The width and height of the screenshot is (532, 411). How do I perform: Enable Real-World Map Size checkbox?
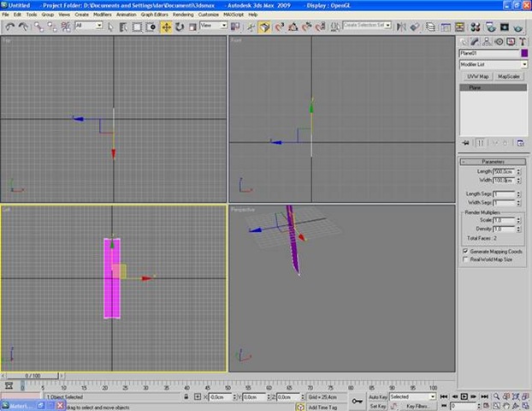465,259
